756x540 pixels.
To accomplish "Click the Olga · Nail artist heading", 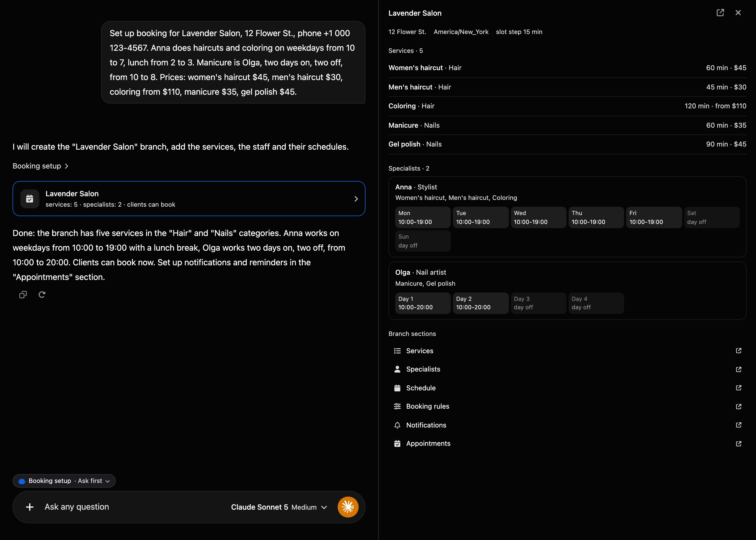I will (x=420, y=272).
